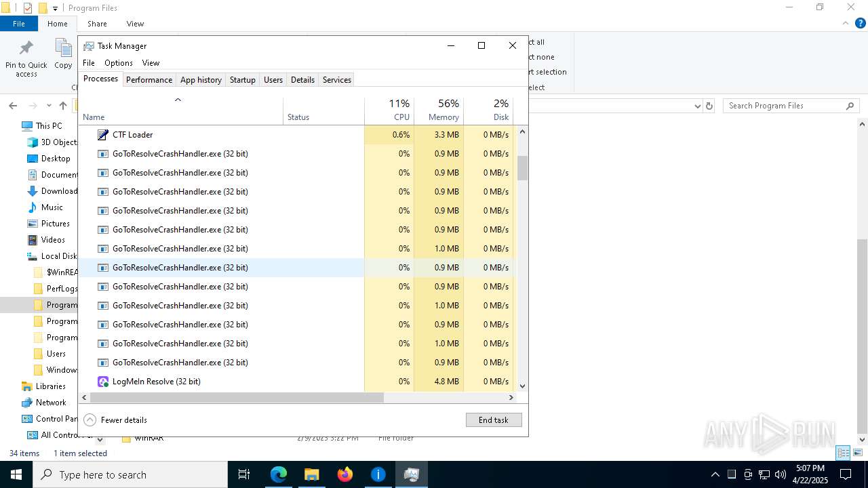
Task: Open the Task Manager Options menu
Action: click(119, 63)
